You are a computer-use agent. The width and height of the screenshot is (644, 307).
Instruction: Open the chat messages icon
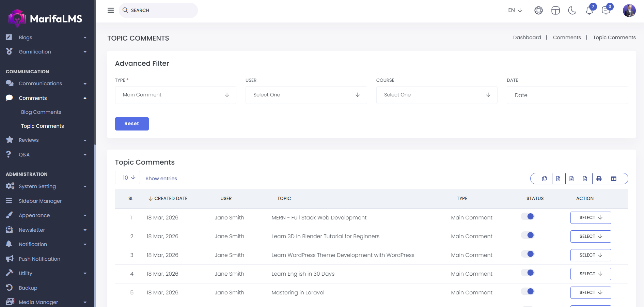click(606, 11)
